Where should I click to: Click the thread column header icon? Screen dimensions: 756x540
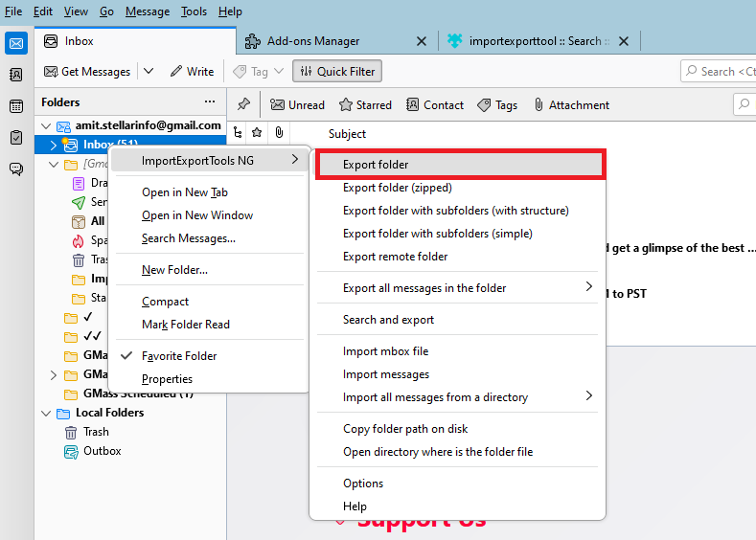click(x=238, y=132)
